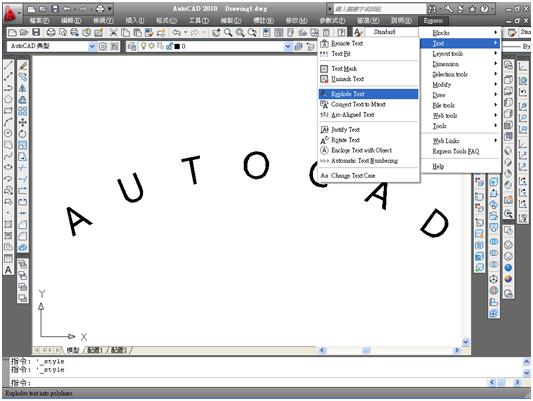Image resolution: width=533 pixels, height=401 pixels.
Task: Open the 編輯(E) menu
Action: tap(71, 21)
